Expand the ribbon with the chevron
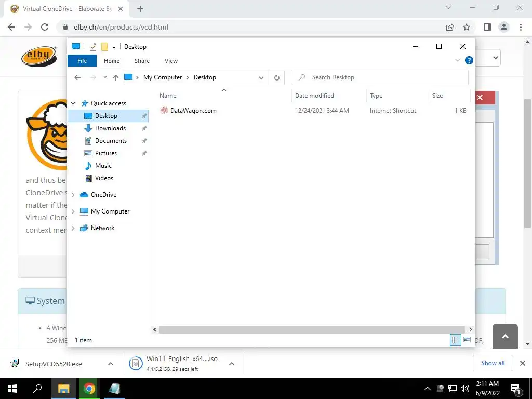 pyautogui.click(x=457, y=60)
